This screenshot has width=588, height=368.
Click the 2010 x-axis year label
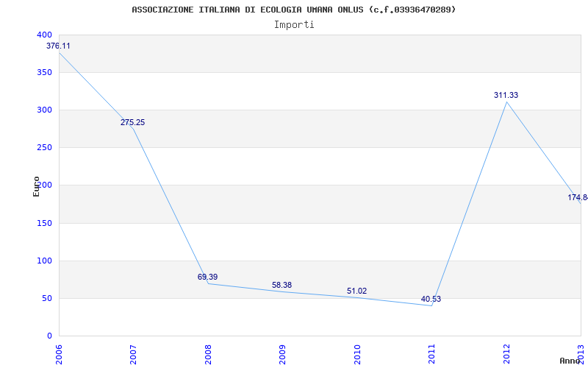[x=357, y=354]
